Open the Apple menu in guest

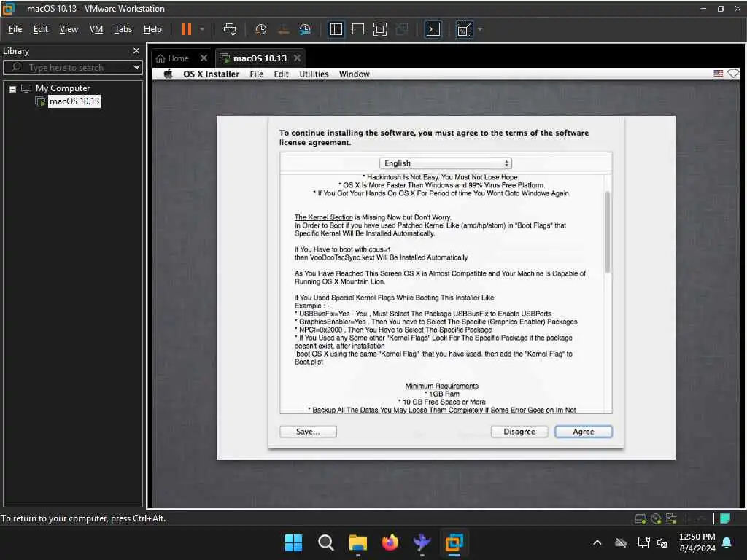click(169, 74)
